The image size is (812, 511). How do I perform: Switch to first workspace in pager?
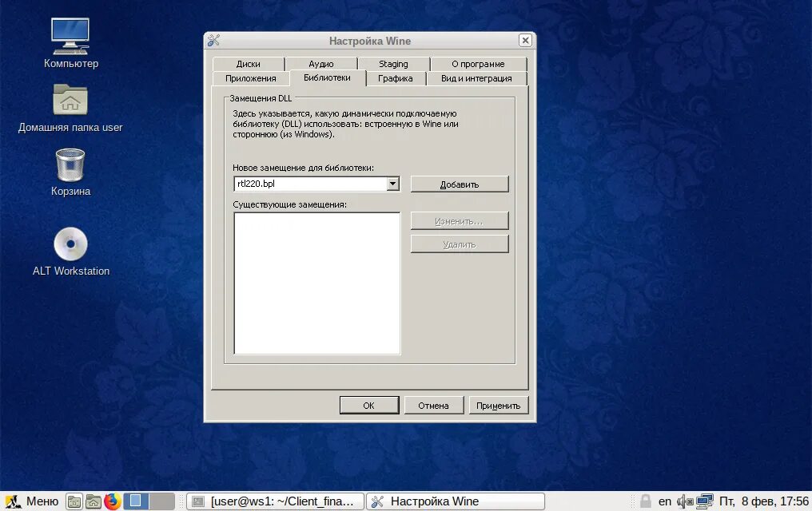point(136,501)
